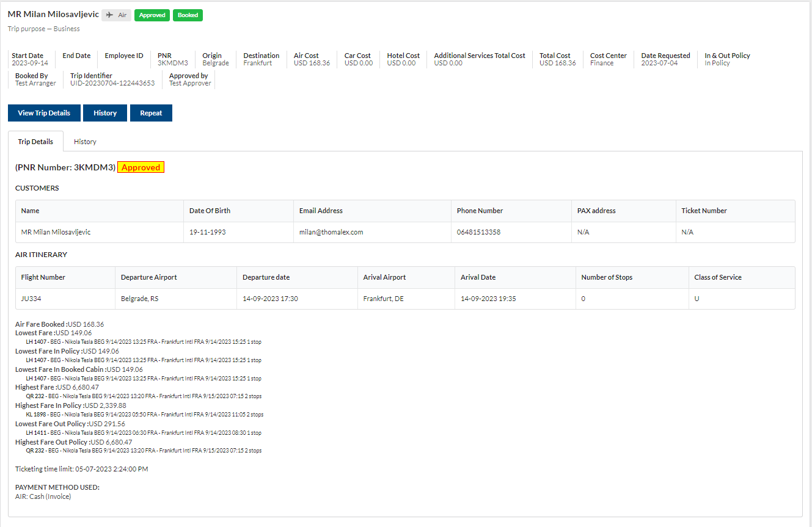Select Total Cost value USD 168.36
Screen dimensions: 812x527
tap(558, 63)
